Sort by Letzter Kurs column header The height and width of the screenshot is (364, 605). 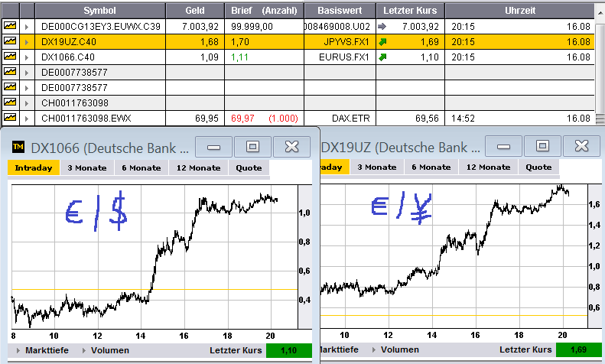click(410, 11)
